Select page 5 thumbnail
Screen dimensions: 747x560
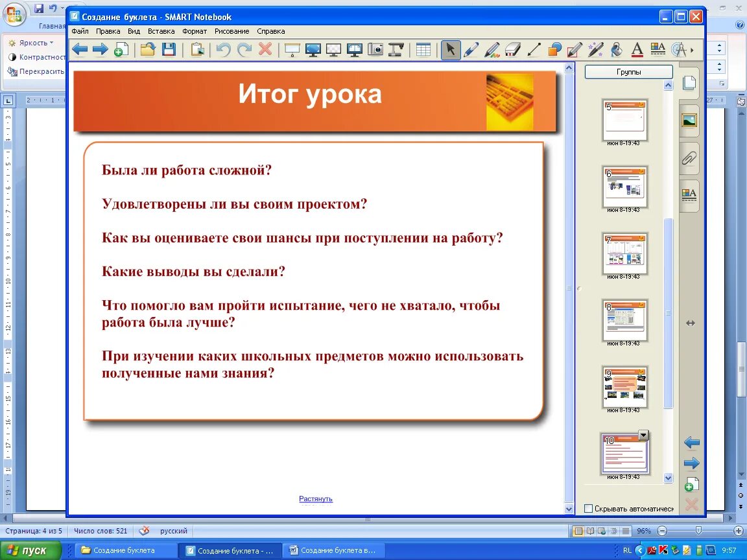[624, 119]
